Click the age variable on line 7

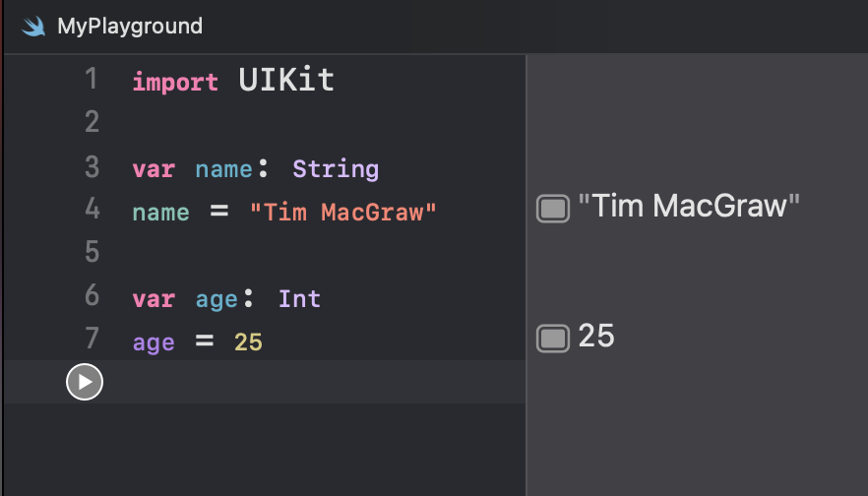click(x=154, y=343)
